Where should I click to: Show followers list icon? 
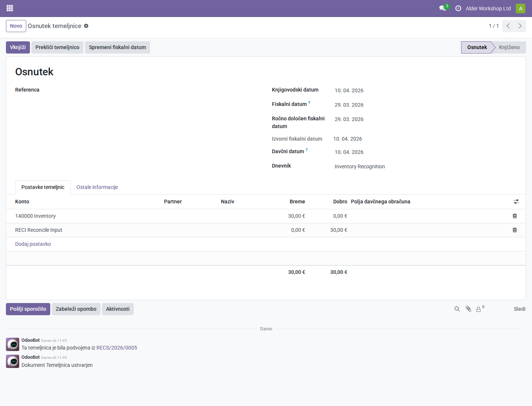[x=480, y=309]
